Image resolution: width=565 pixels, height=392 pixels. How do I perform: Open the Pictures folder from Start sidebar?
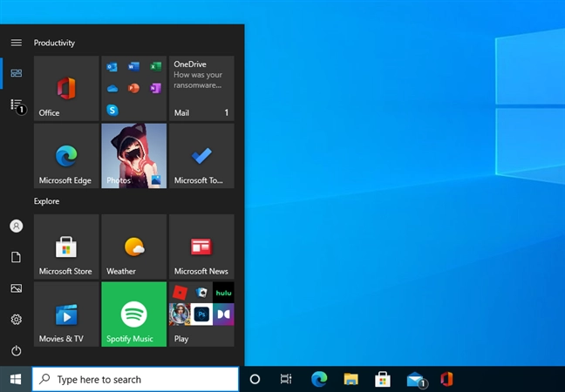coord(17,288)
